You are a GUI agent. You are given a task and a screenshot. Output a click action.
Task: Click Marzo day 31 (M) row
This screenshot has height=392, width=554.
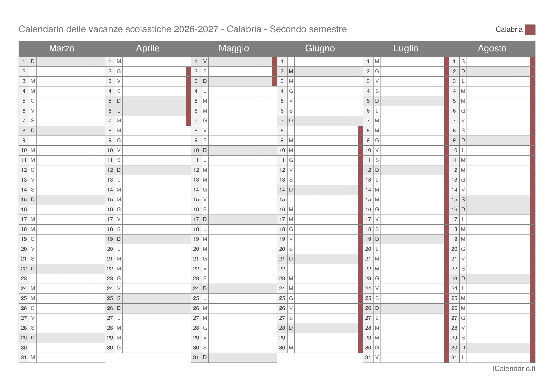pyautogui.click(x=62, y=357)
